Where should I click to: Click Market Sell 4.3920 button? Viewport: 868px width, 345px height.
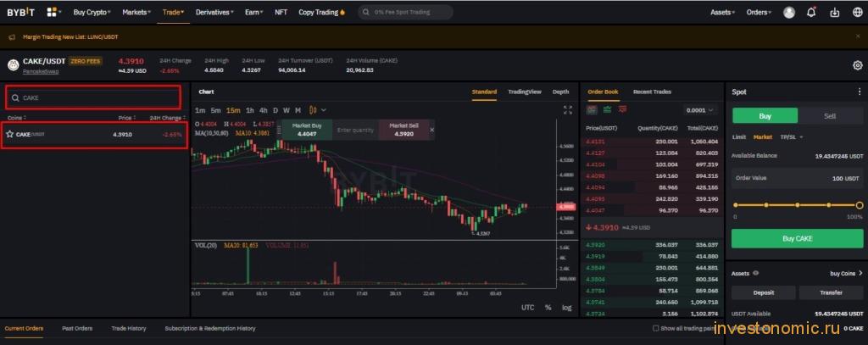pyautogui.click(x=403, y=130)
